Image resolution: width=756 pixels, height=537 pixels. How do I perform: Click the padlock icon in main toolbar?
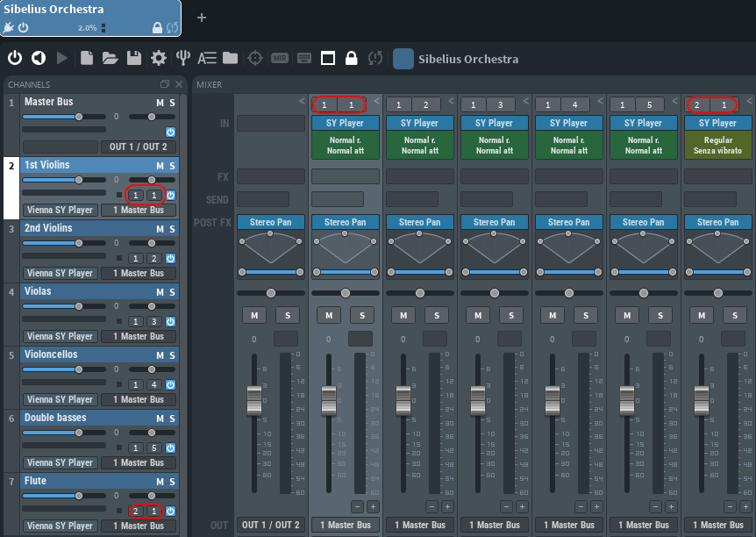pos(352,59)
